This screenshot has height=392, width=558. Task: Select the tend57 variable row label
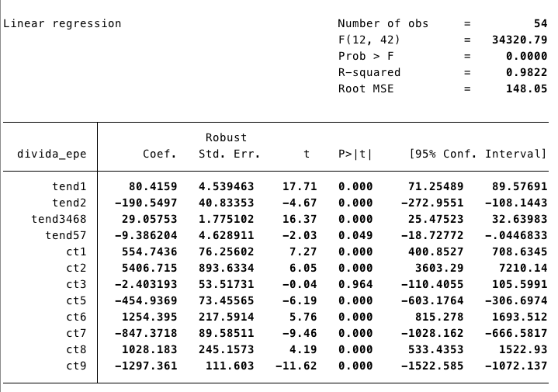click(x=68, y=235)
